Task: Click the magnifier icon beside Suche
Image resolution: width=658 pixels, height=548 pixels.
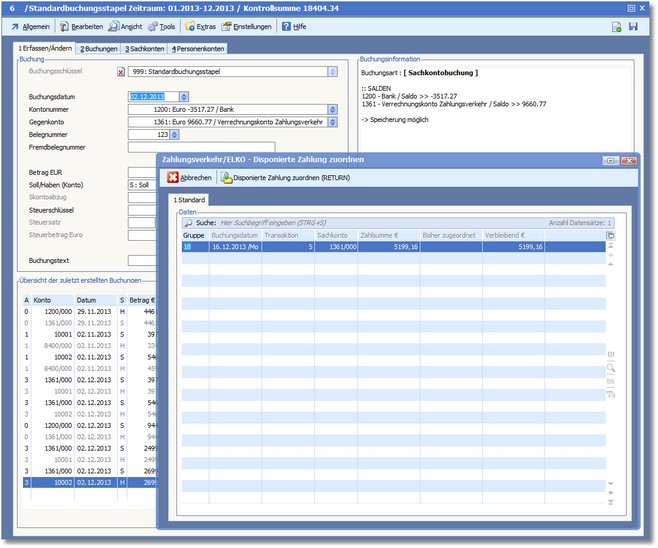Action: coord(188,222)
